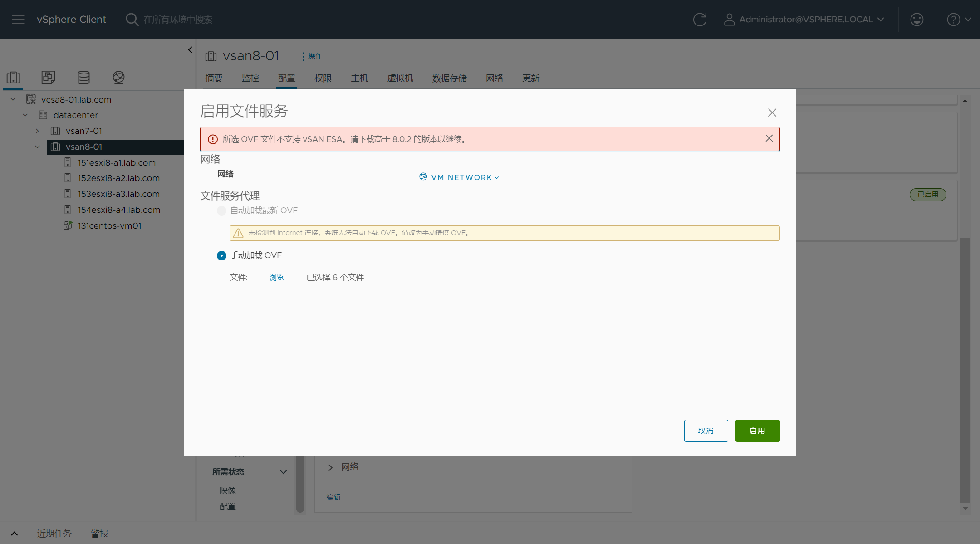Click the 取消 cancel button
Screen dimensions: 980x544
pyautogui.click(x=706, y=431)
